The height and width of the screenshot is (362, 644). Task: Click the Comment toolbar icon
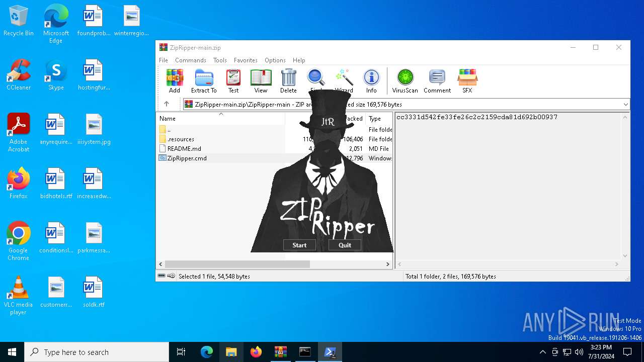[437, 81]
